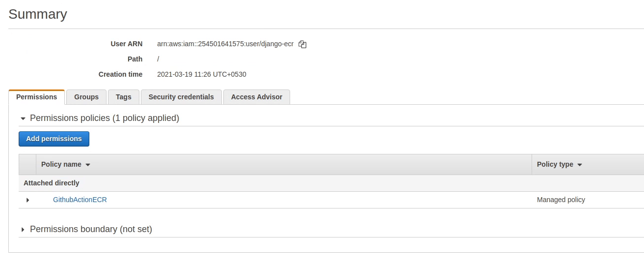Select the Permissions tab
The width and height of the screenshot is (644, 267).
[x=37, y=97]
